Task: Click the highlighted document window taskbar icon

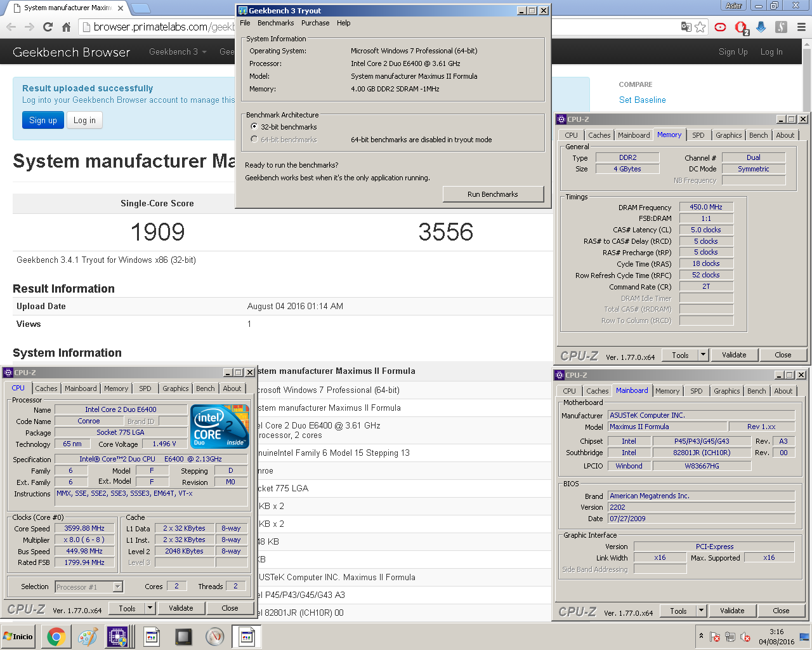Action: [x=247, y=637]
